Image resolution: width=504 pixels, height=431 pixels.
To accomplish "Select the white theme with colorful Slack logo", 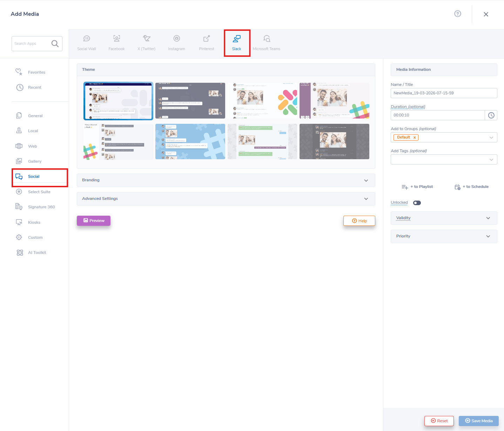I will (262, 101).
